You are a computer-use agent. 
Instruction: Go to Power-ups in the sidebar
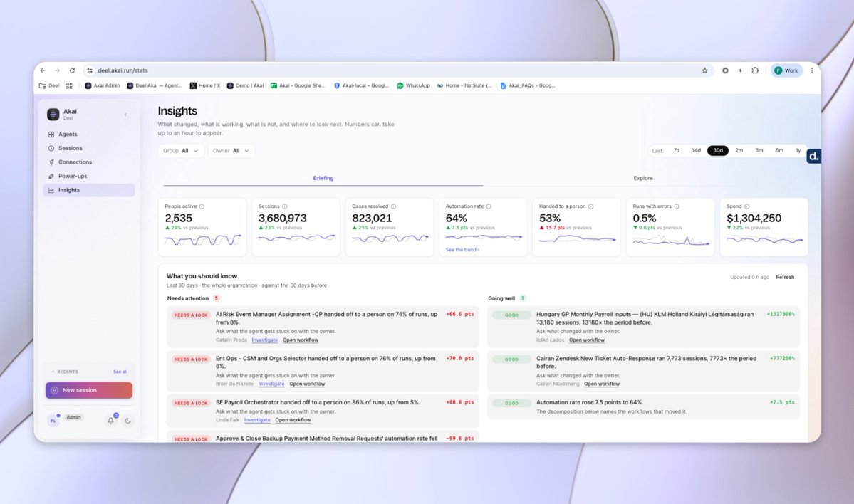coord(89,176)
